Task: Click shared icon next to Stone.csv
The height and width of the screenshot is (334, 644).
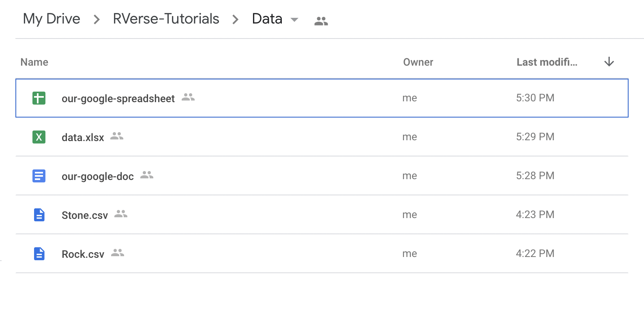Action: click(x=121, y=214)
